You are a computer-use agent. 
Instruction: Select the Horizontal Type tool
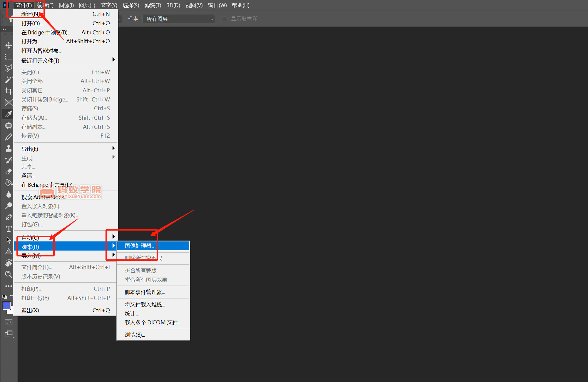click(x=9, y=229)
